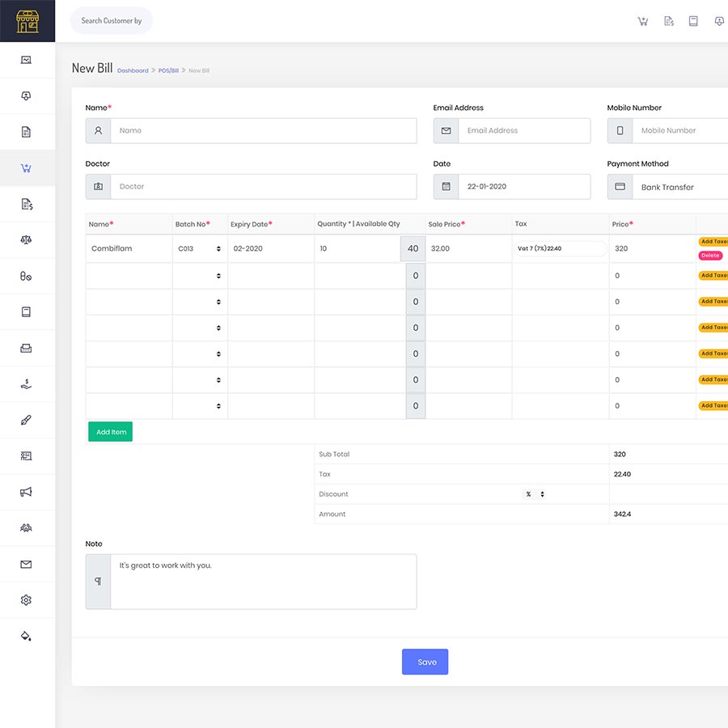
Task: Open the users group sidebar icon
Action: pos(26,528)
